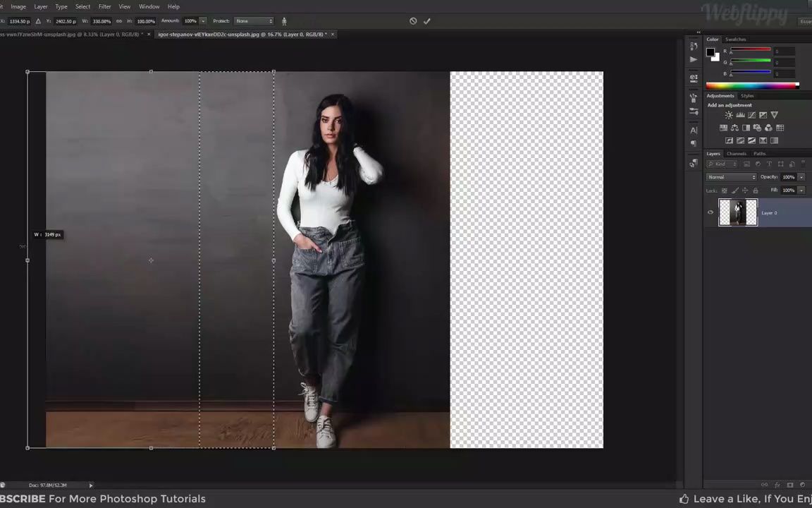Image resolution: width=812 pixels, height=508 pixels.
Task: Collapse the panels with double-arrow
Action: (x=699, y=32)
